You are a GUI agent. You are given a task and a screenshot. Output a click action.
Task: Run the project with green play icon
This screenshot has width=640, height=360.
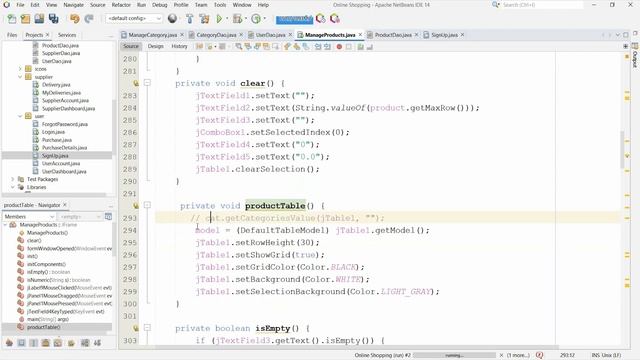click(x=219, y=19)
